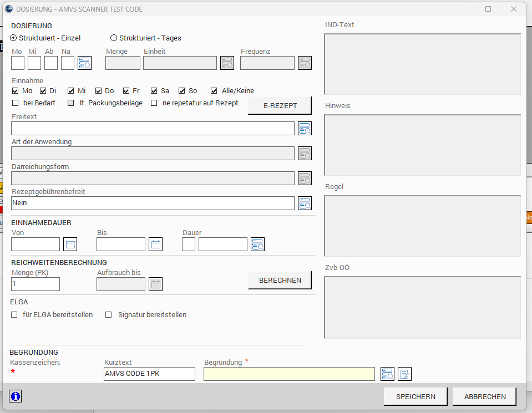Viewport: 532px width, 413px height.
Task: Click edit note icon beside Begründung
Action: coord(404,374)
